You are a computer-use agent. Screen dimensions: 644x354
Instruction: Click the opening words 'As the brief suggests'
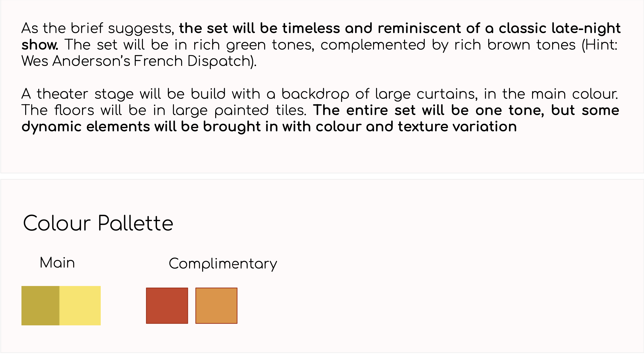click(x=97, y=28)
